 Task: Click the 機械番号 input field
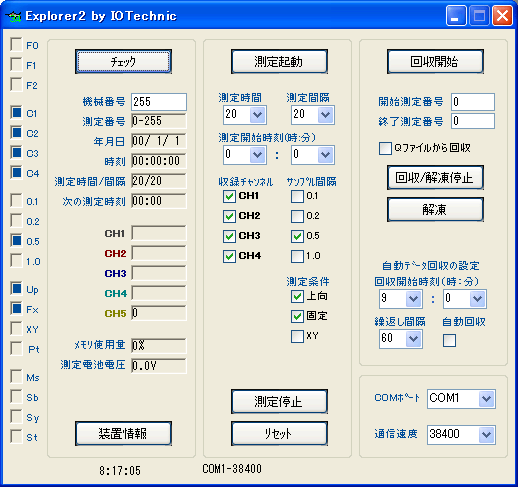(159, 102)
